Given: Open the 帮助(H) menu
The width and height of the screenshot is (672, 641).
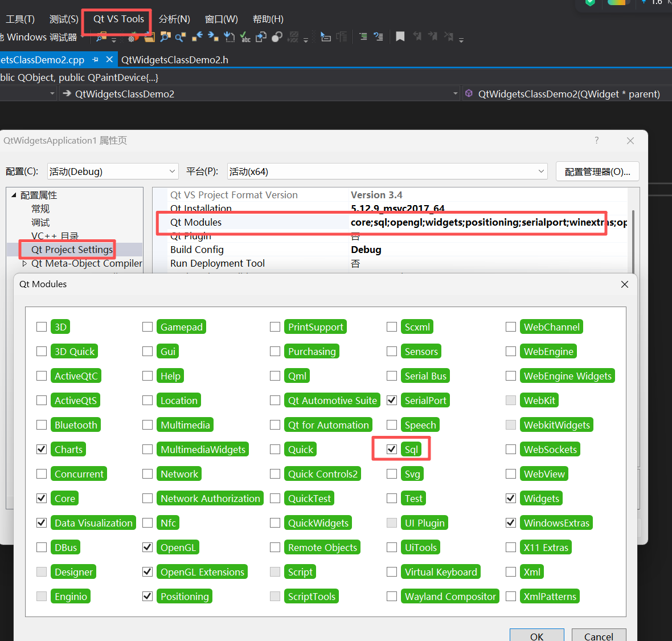Looking at the screenshot, I should click(268, 19).
